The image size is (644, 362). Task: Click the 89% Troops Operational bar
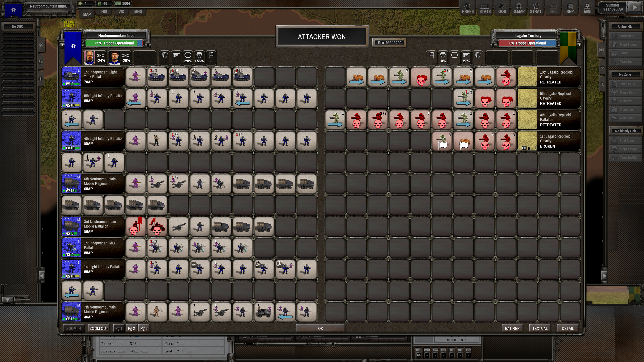(x=114, y=43)
